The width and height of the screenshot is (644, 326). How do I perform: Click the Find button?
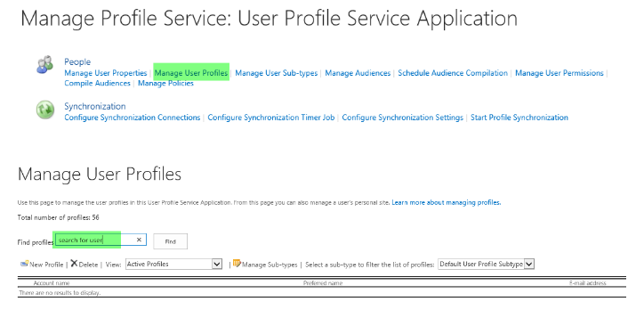pyautogui.click(x=171, y=241)
